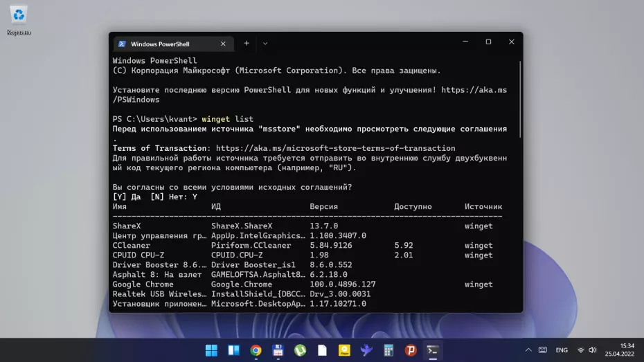The width and height of the screenshot is (644, 362).
Task: Click the Google Chrome row name
Action: [x=143, y=284]
